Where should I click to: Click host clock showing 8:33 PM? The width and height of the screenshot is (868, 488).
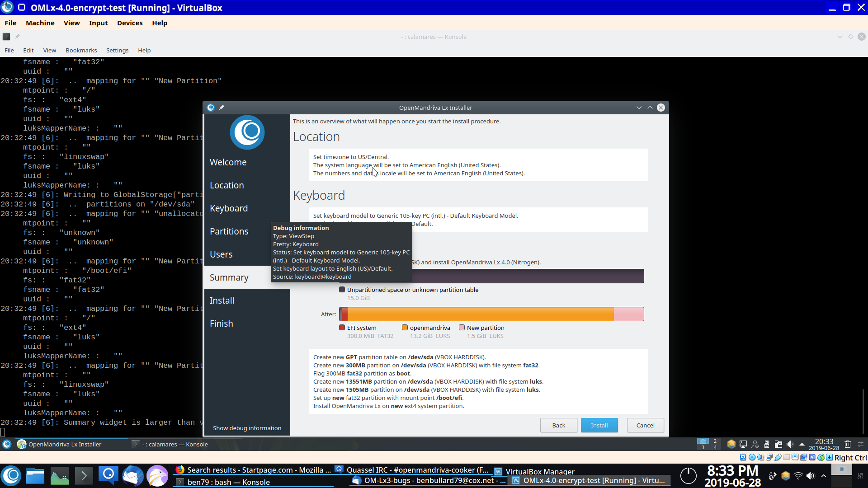[x=732, y=476]
